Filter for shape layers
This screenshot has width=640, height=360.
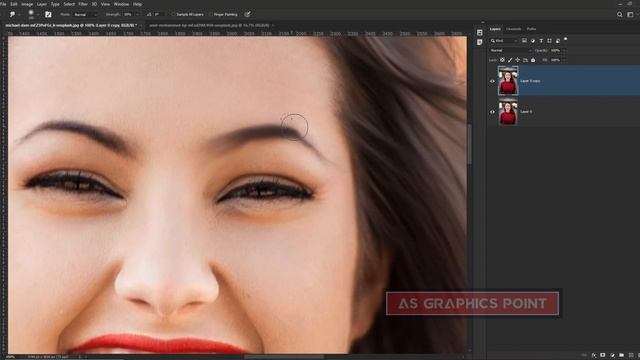[x=549, y=41]
